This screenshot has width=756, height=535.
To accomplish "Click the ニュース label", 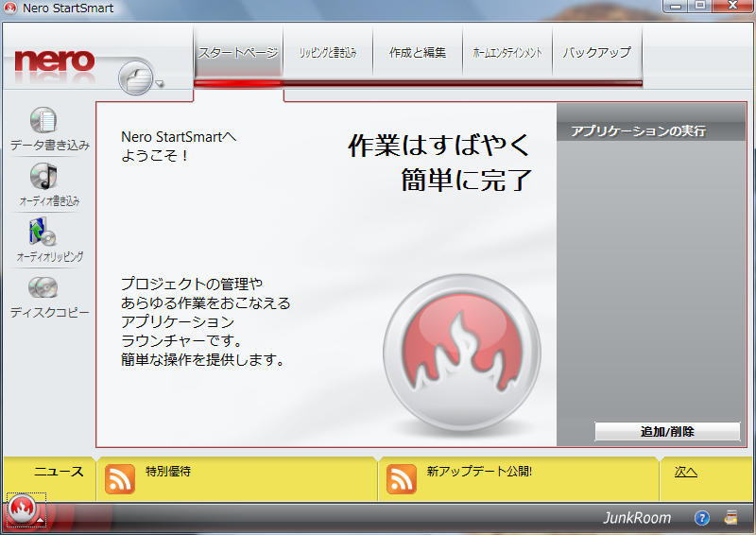I will (59, 472).
